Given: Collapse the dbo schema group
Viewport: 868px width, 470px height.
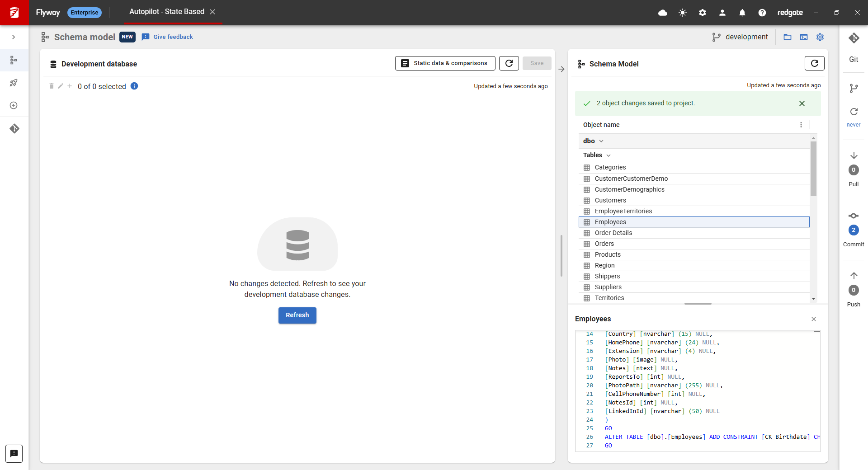Looking at the screenshot, I should (x=601, y=141).
